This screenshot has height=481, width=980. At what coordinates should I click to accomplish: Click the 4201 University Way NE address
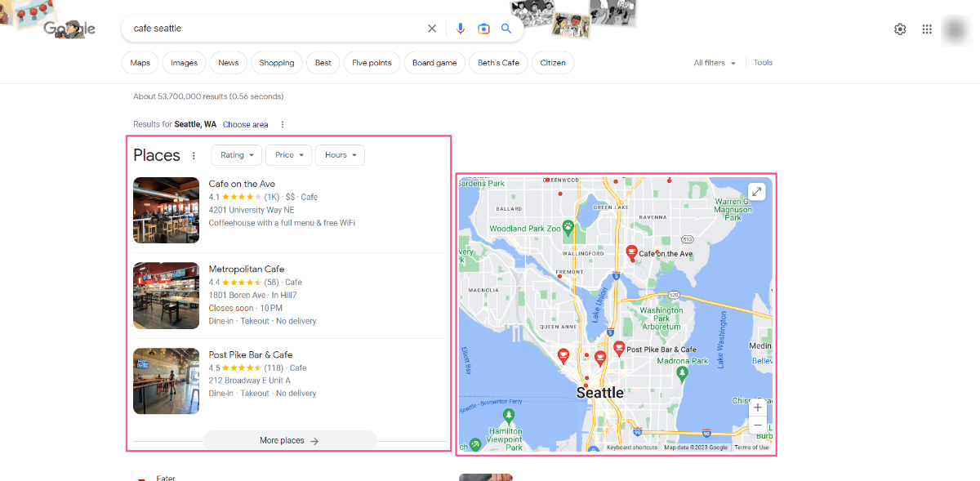[x=252, y=210]
